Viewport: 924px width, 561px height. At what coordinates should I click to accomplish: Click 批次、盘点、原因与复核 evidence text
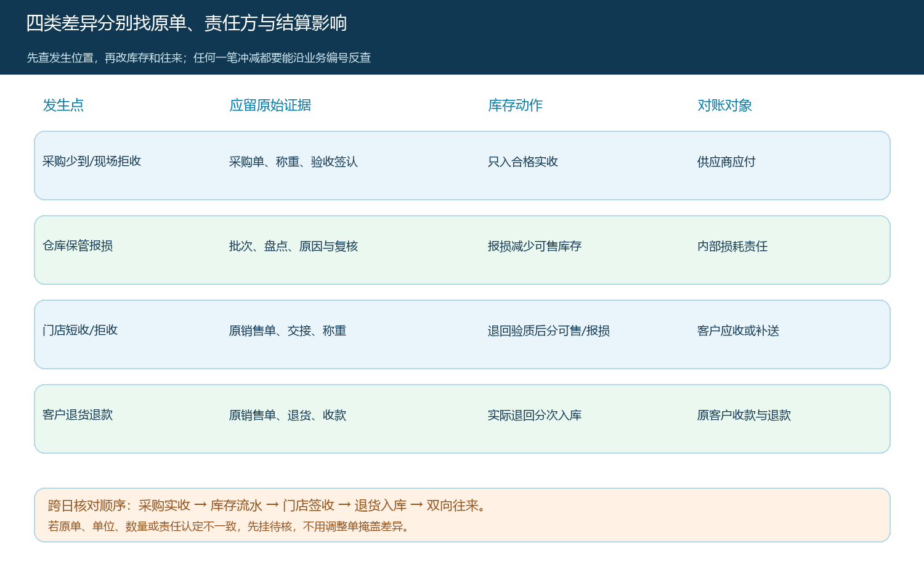pos(293,247)
